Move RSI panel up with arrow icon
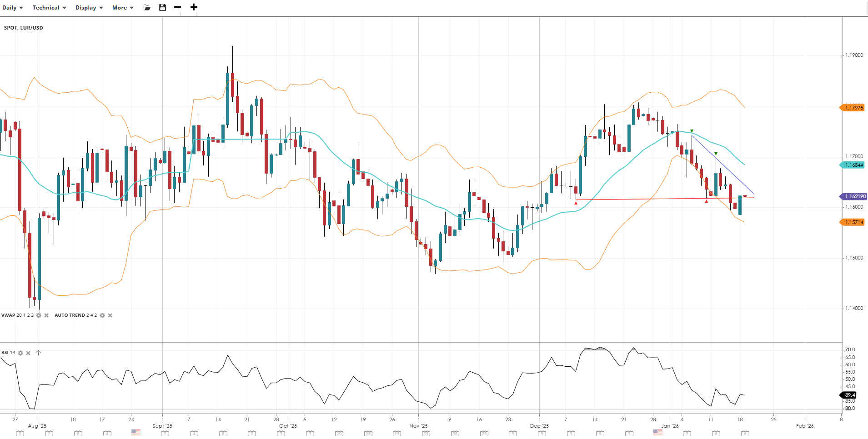The height and width of the screenshot is (439, 868). pos(38,353)
